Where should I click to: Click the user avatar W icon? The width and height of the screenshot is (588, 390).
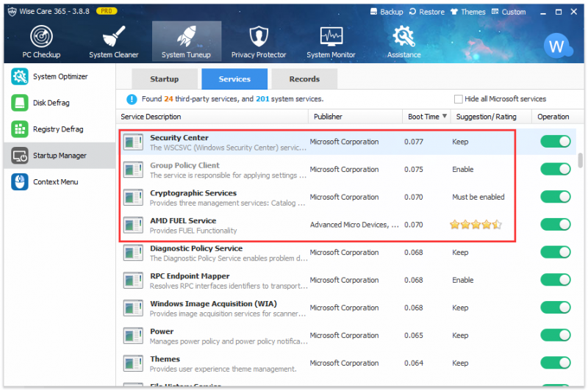point(557,46)
